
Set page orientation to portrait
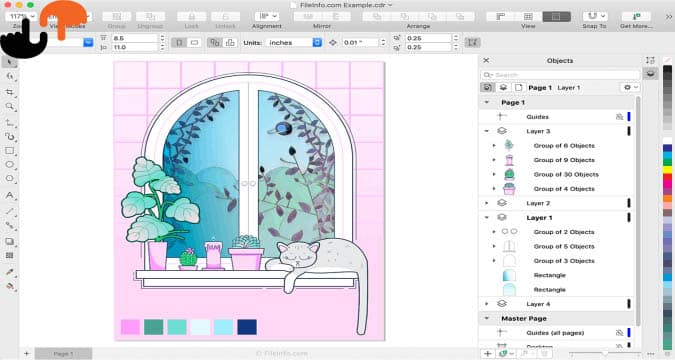pyautogui.click(x=180, y=43)
